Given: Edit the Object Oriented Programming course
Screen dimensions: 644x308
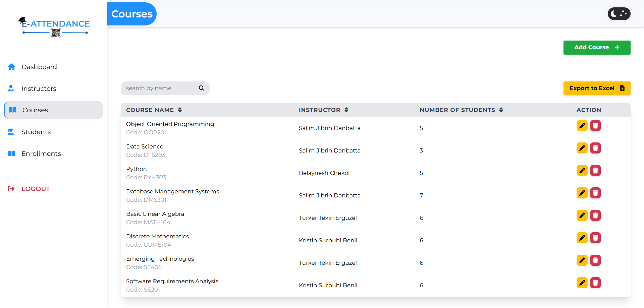Looking at the screenshot, I should (x=582, y=126).
